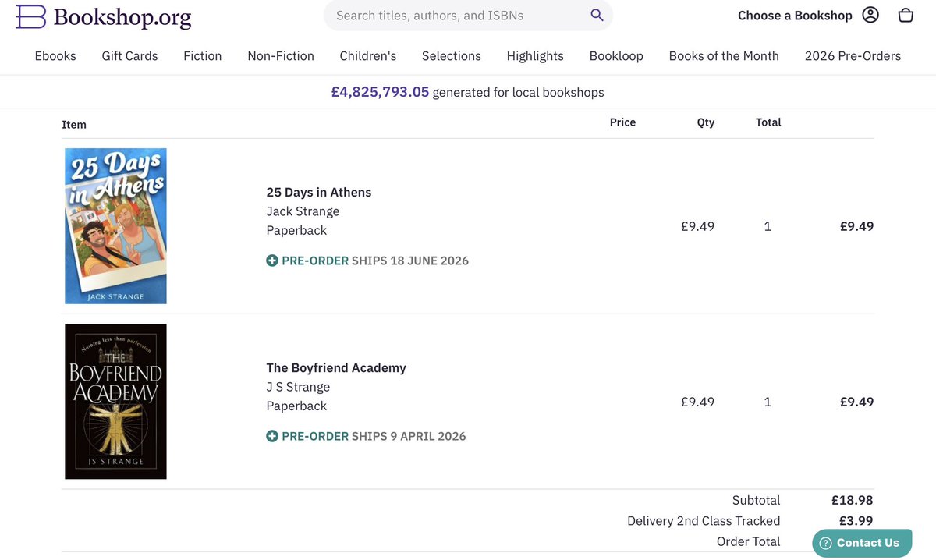Go to the Fiction category
The image size is (936, 560).
point(203,55)
